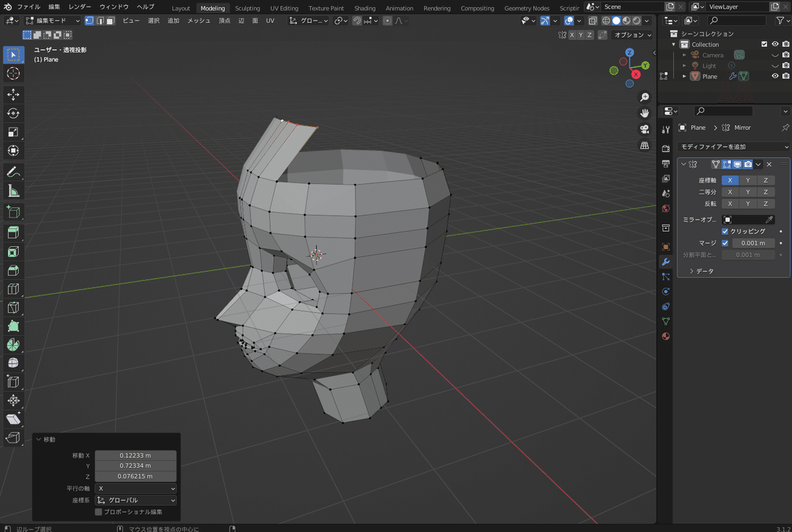This screenshot has width=792, height=532.
Task: Pin the properties editor context
Action: pyautogui.click(x=785, y=127)
